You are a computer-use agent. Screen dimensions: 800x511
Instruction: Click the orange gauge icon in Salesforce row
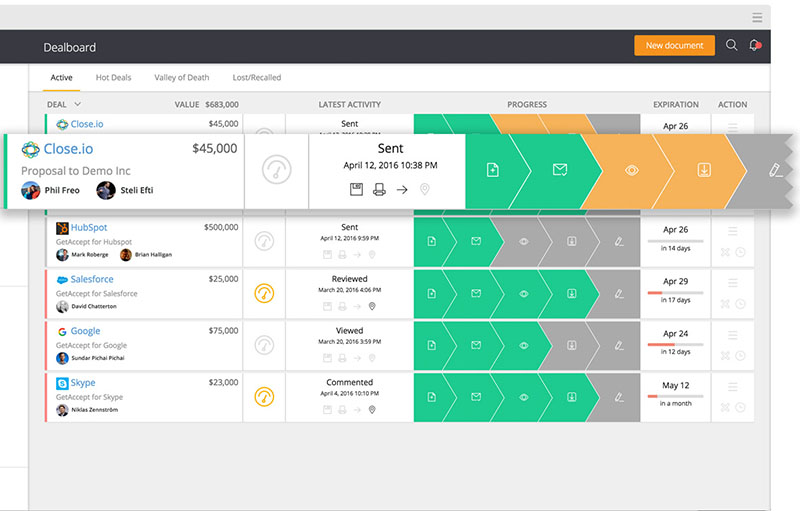264,293
